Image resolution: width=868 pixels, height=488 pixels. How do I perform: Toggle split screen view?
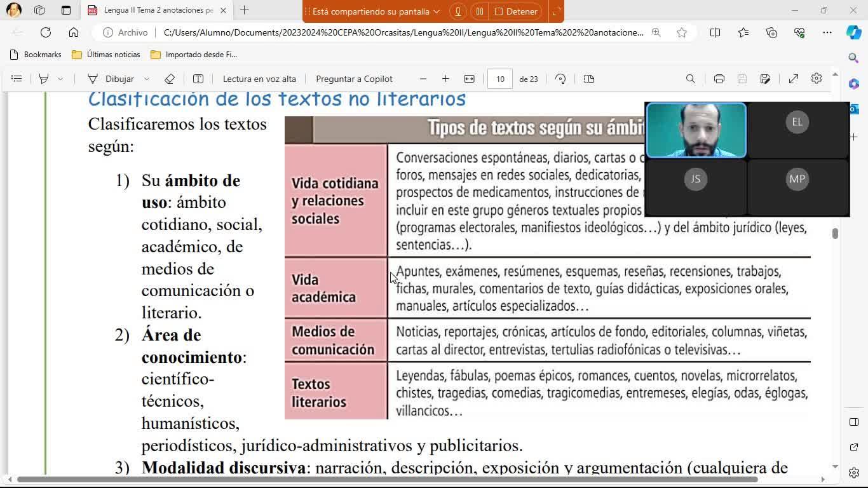tap(715, 32)
